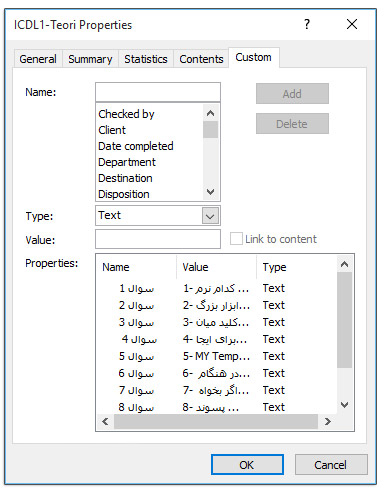Click the down arrow in the Properties list scrollbar
This screenshot has height=488, width=384.
[344, 405]
